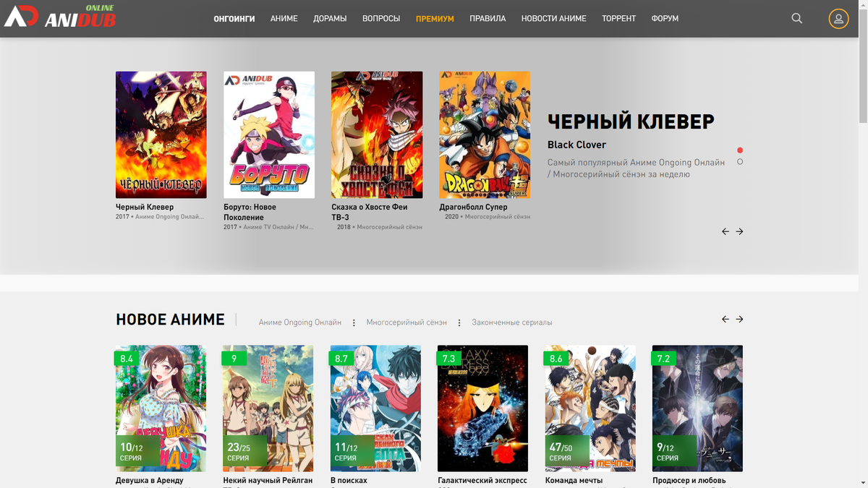
Task: Click the 7.3 rating badge
Action: [449, 359]
